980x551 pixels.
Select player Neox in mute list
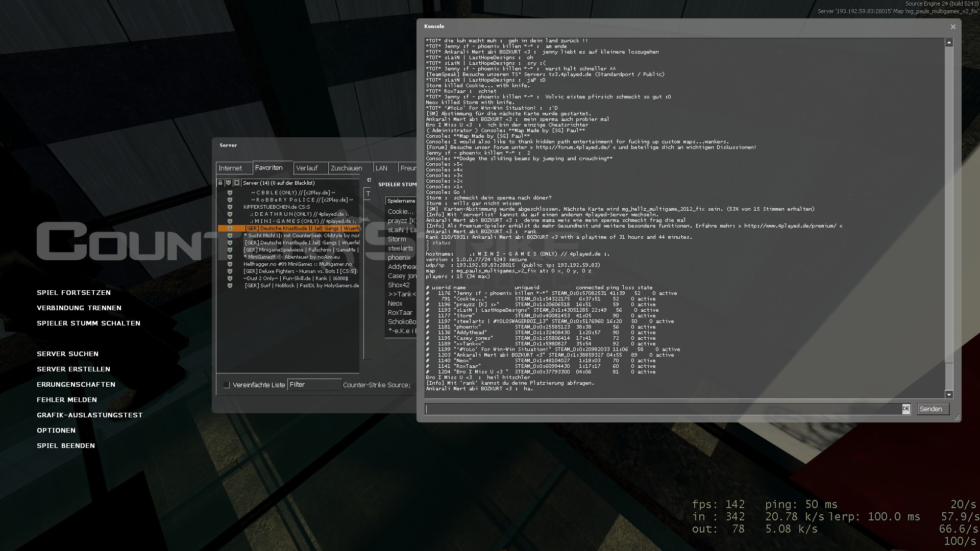401,303
